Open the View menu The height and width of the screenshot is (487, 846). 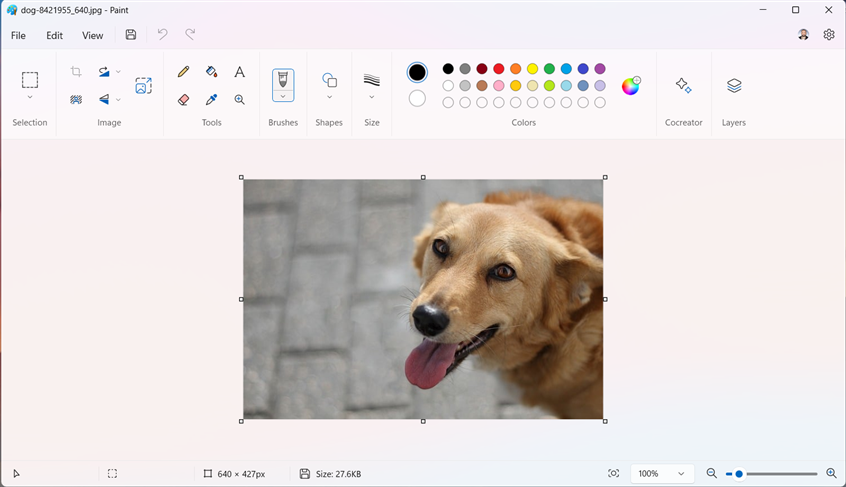coord(92,35)
